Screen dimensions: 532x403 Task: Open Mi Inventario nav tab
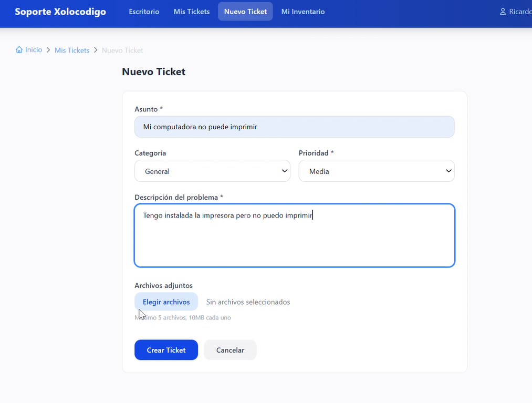click(x=303, y=12)
